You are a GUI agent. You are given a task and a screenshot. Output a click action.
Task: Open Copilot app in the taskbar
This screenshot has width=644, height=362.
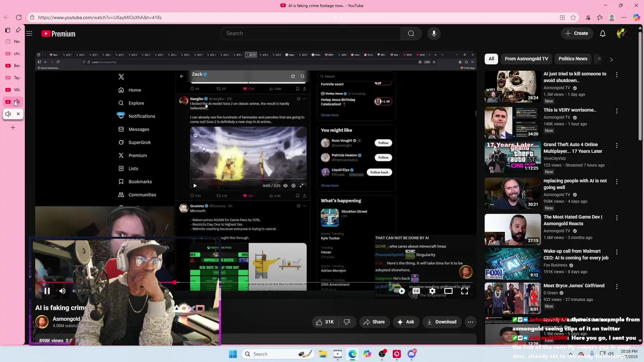coord(367,354)
